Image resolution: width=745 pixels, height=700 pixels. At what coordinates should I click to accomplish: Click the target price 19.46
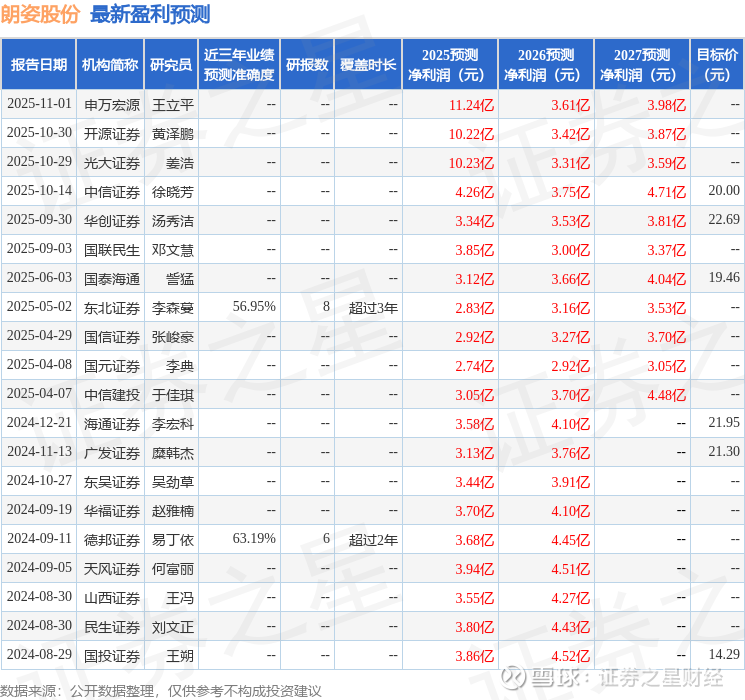click(x=724, y=278)
